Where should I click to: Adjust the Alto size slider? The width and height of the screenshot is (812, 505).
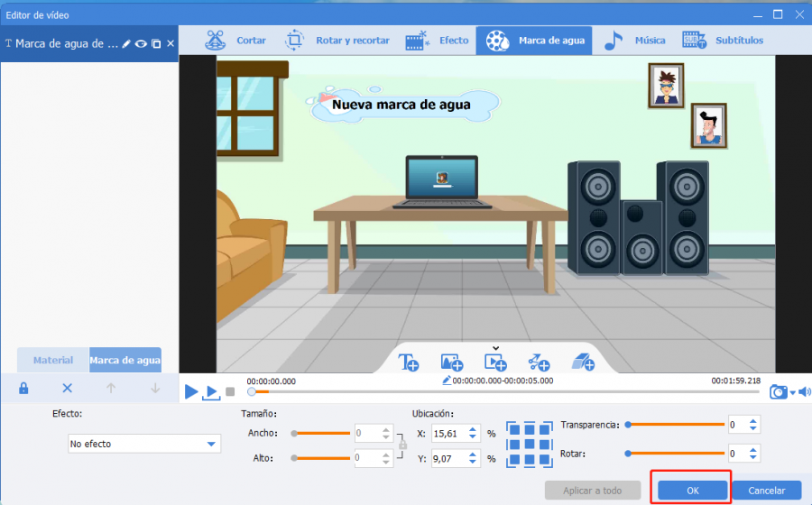tap(320, 458)
